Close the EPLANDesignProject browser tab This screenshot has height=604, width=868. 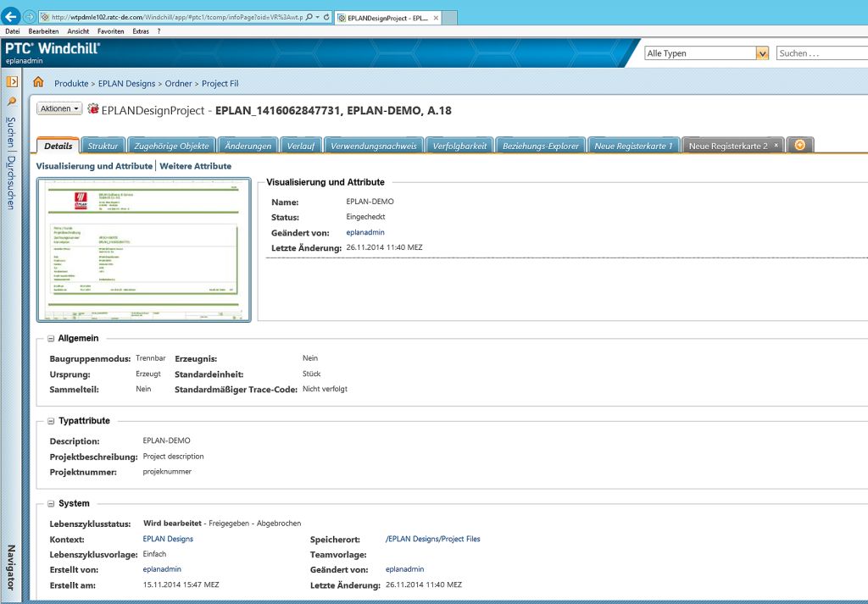click(437, 18)
